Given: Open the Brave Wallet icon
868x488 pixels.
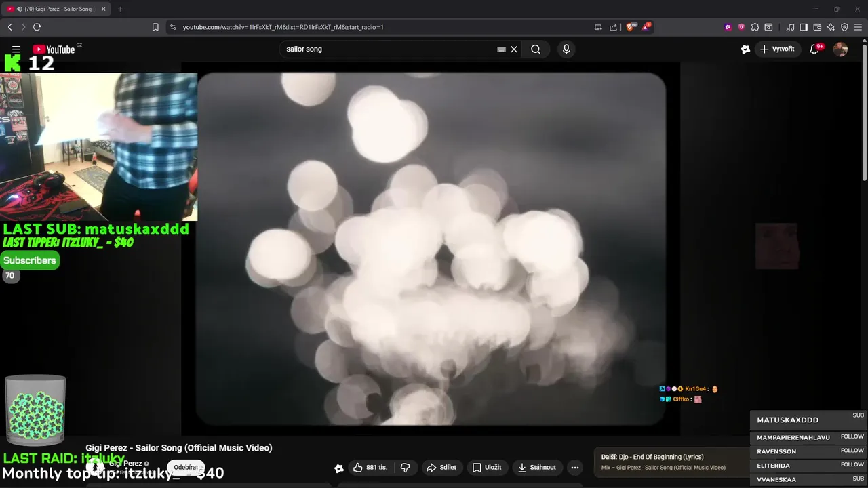Looking at the screenshot, I should 817,27.
